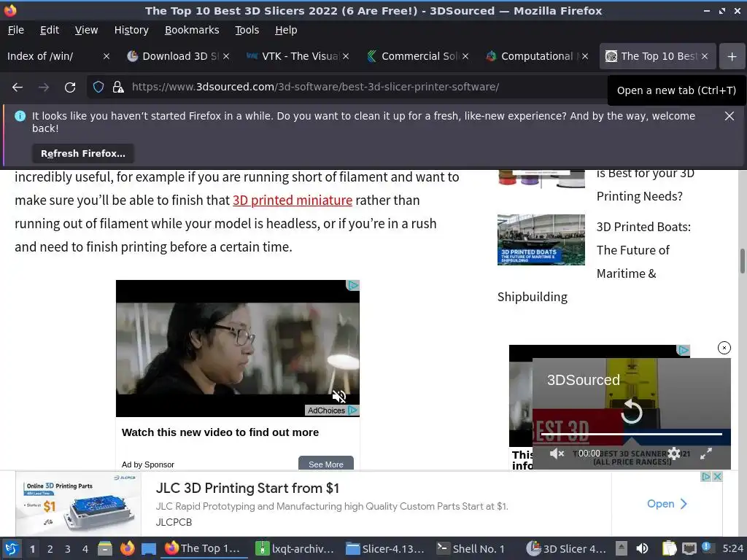This screenshot has width=747, height=560.
Task: Expand floating video to fullscreen
Action: tap(706, 454)
